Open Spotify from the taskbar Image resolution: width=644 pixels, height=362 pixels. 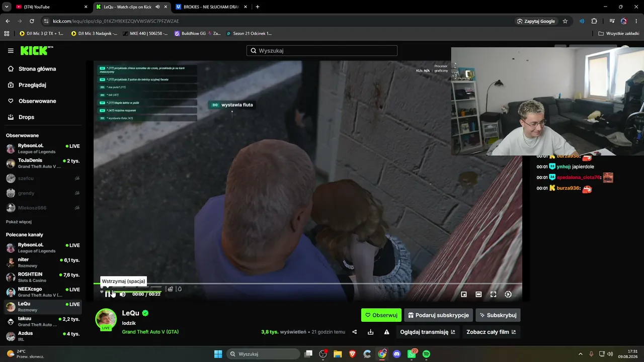click(x=427, y=354)
